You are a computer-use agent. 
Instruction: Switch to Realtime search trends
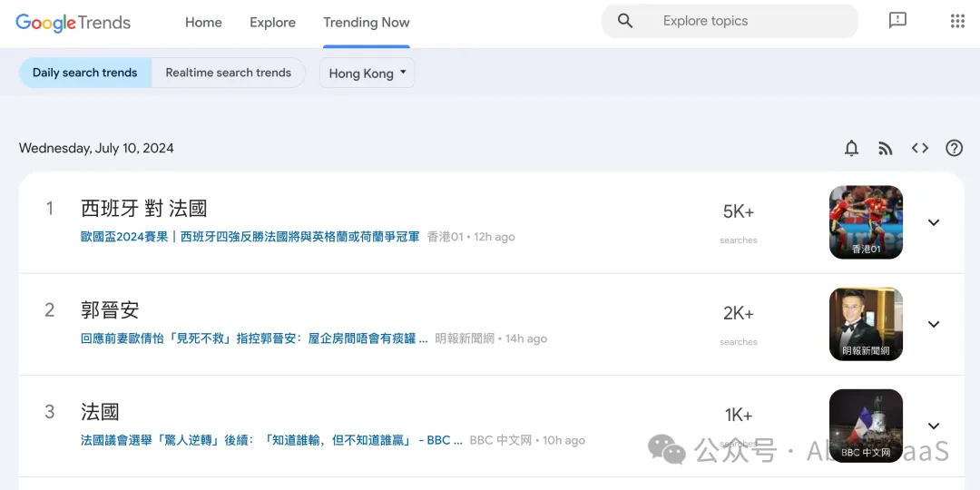click(x=228, y=73)
